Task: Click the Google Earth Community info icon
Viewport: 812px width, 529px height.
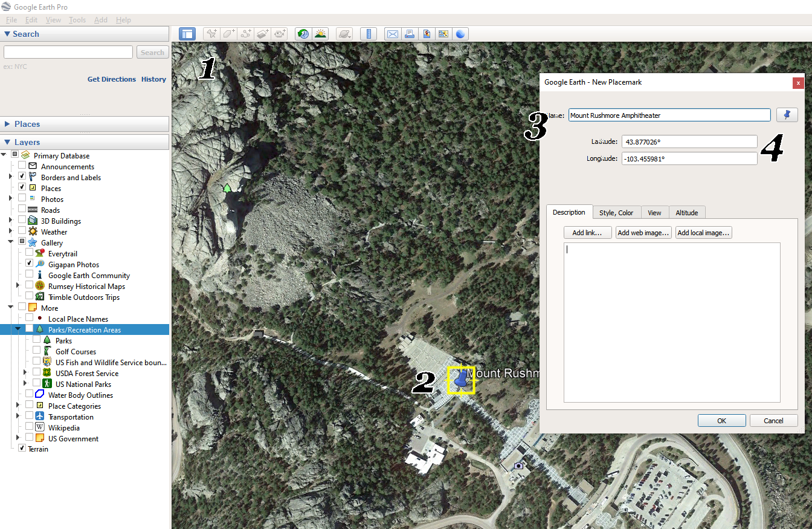Action: tap(40, 275)
